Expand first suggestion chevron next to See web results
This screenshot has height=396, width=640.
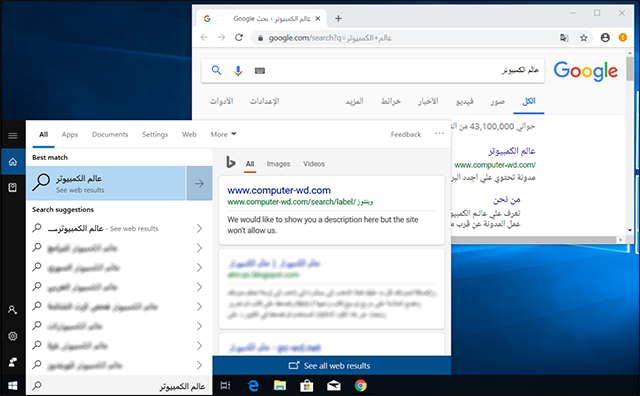tap(199, 228)
